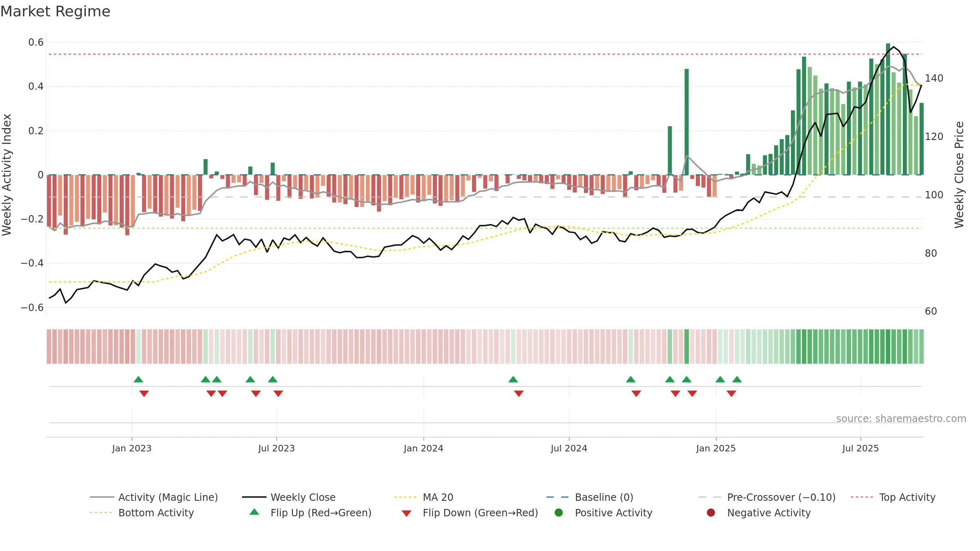Click the Jan 2023 x-axis label
Image resolution: width=980 pixels, height=551 pixels.
point(132,448)
